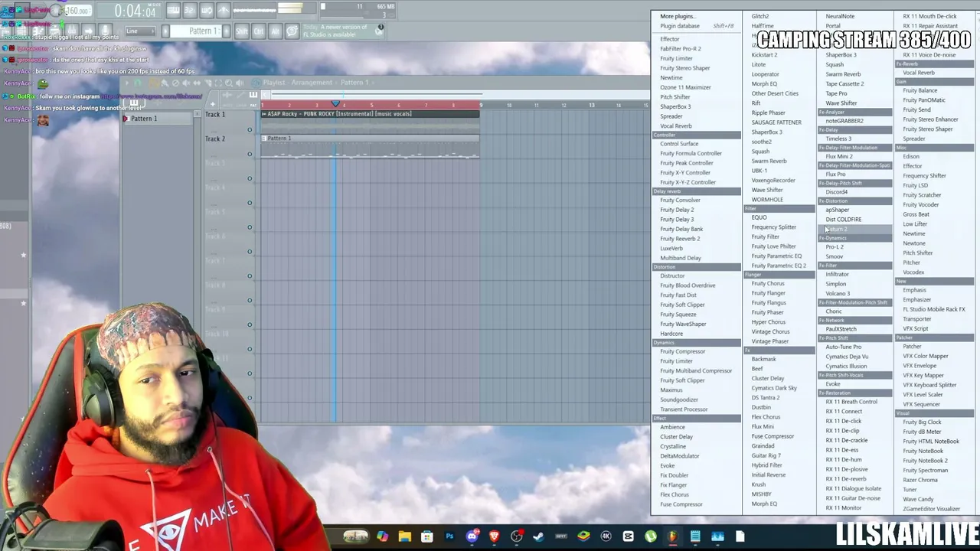980x551 pixels.
Task: Click the Instagram link in chat
Action: click(x=152, y=96)
